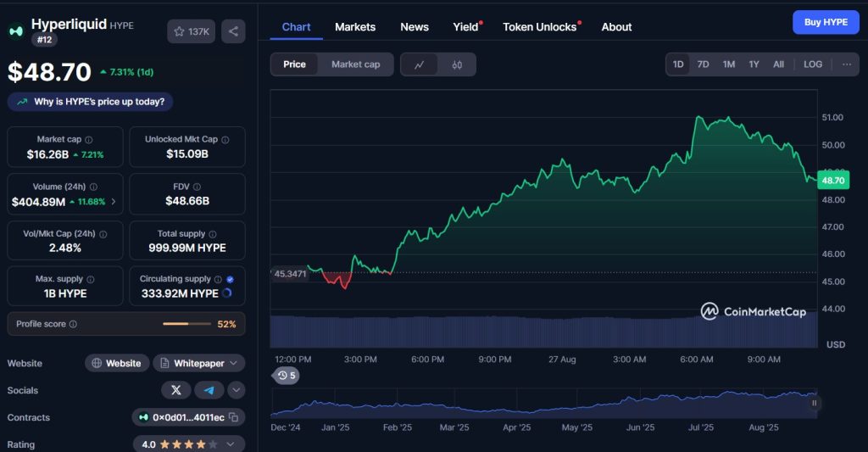Screen dimensions: 868x452
Task: Open Hyperliquid's Telegram channel
Action: (x=209, y=390)
